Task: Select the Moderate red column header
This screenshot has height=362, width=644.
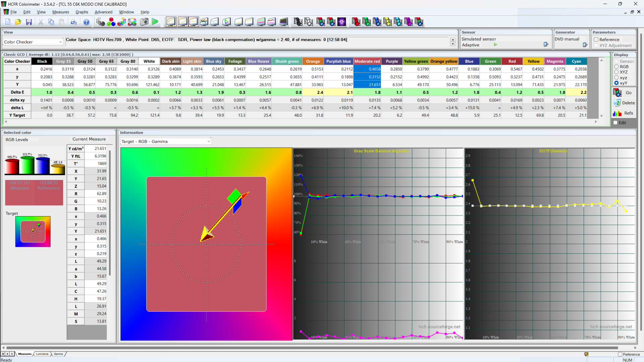Action: 367,61
